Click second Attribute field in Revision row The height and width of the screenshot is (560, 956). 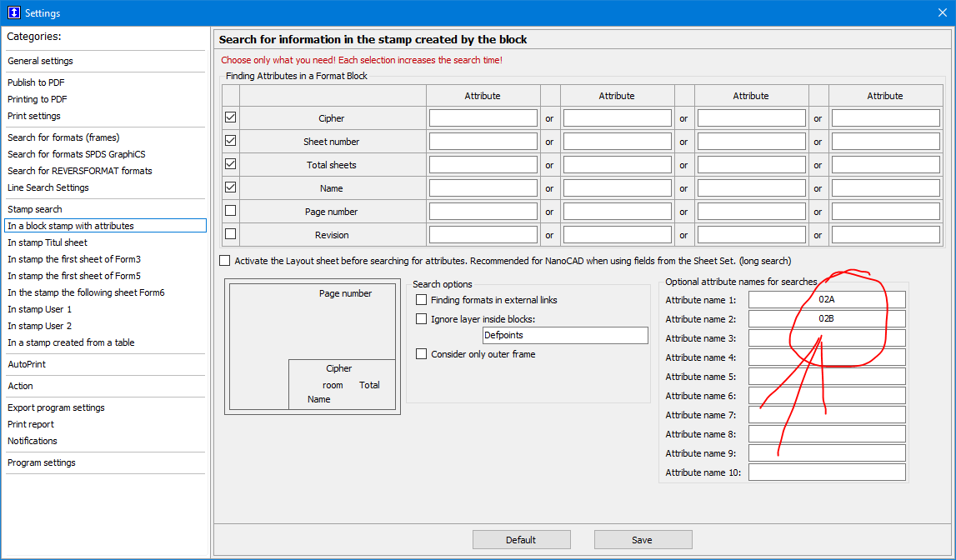click(617, 235)
